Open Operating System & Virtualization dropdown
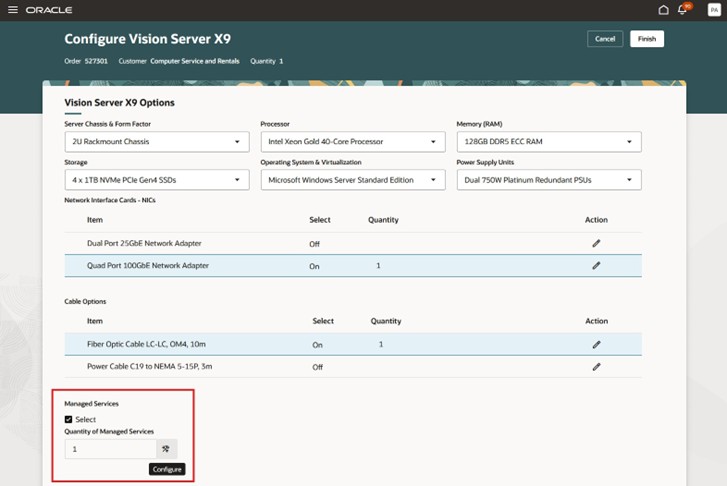The width and height of the screenshot is (727, 486). click(x=353, y=180)
